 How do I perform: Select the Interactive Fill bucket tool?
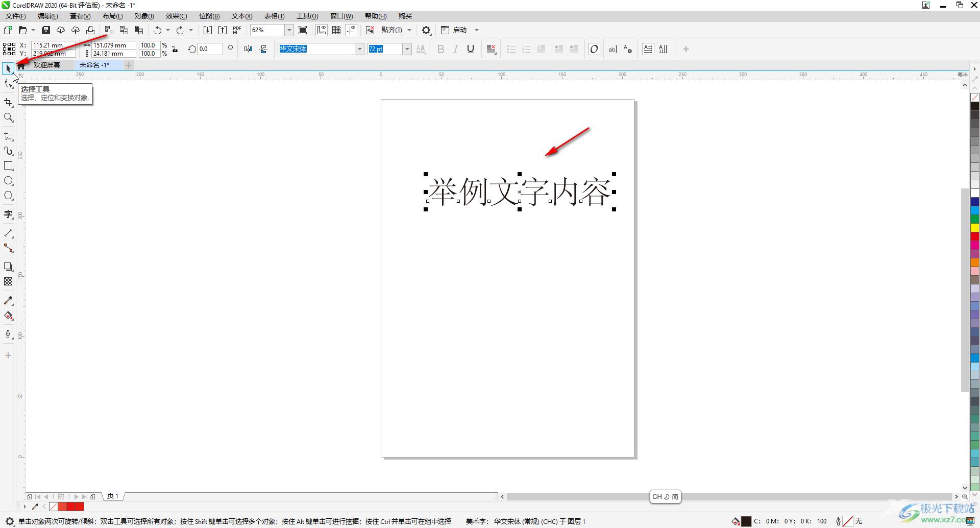point(8,316)
